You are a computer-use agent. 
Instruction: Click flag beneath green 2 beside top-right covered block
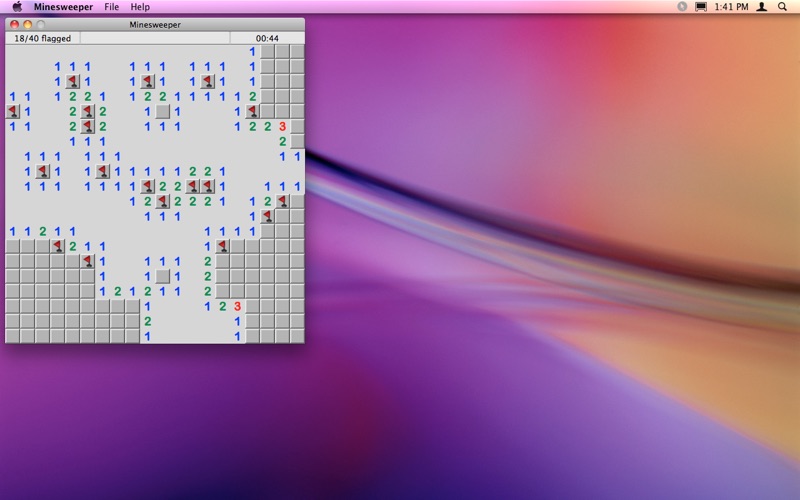click(253, 111)
